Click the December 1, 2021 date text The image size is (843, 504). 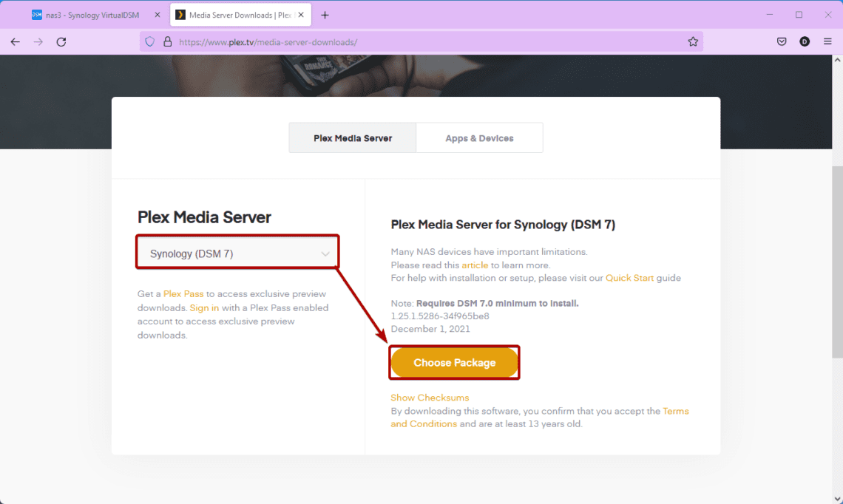click(x=430, y=329)
